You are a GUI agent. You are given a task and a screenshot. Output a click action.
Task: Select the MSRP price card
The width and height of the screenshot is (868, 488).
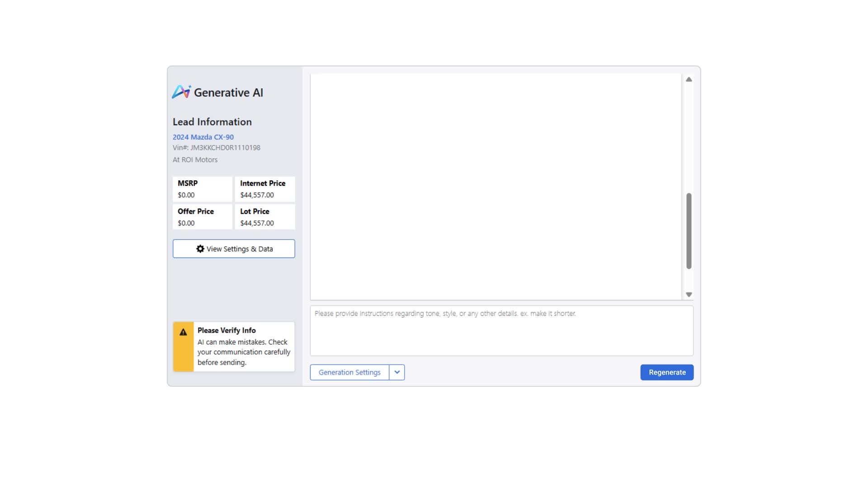click(x=202, y=189)
